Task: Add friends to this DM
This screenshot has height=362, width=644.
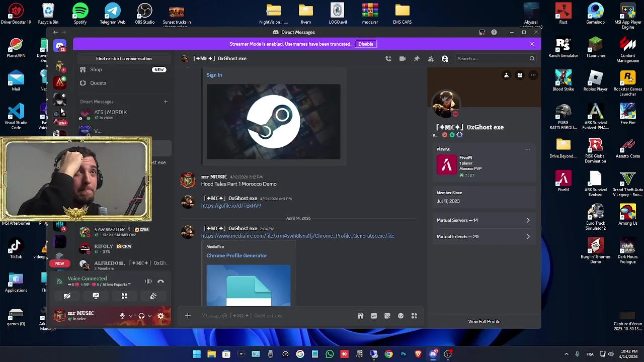Action: (431, 59)
